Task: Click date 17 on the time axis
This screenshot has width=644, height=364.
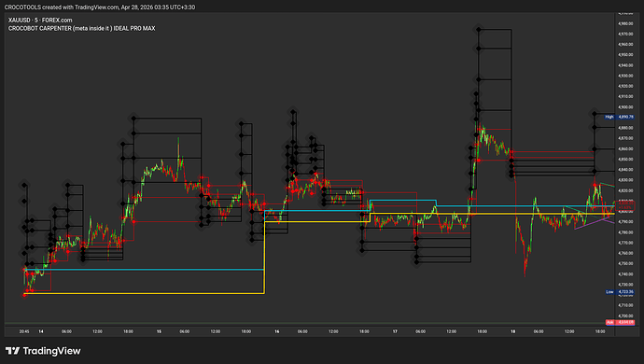Action: click(395, 331)
